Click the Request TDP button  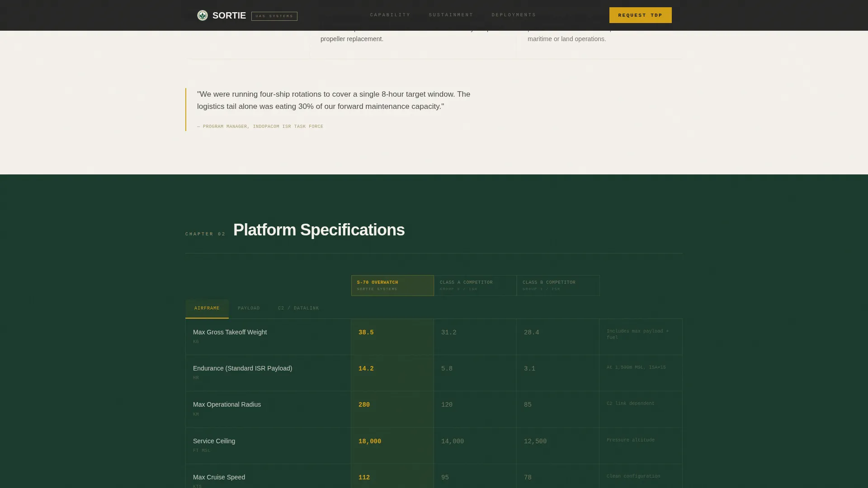tap(640, 15)
